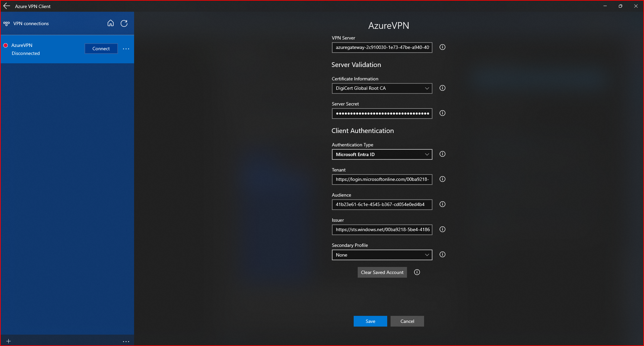Image resolution: width=644 pixels, height=346 pixels.
Task: Click into the Issuer URL field
Action: click(x=382, y=230)
